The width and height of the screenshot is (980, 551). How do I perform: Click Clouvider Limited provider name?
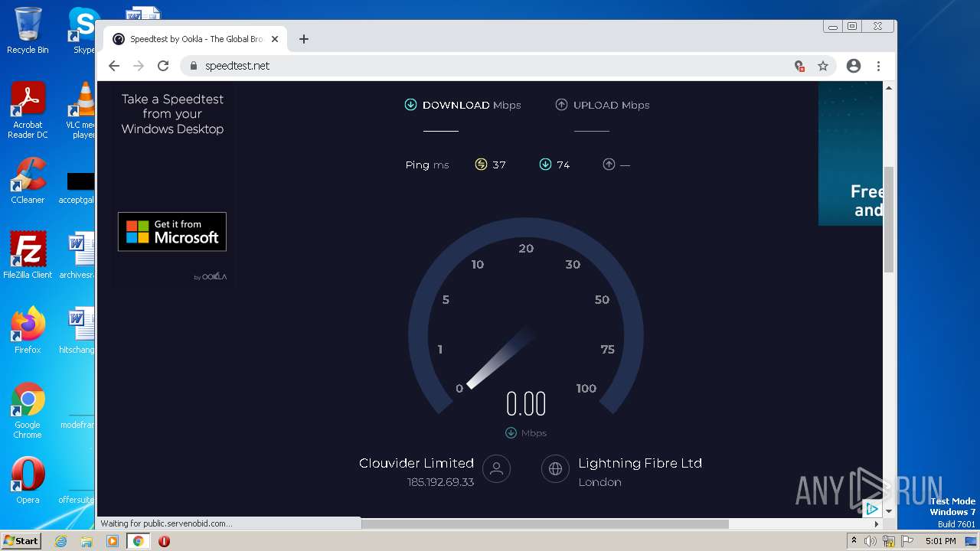(x=416, y=463)
